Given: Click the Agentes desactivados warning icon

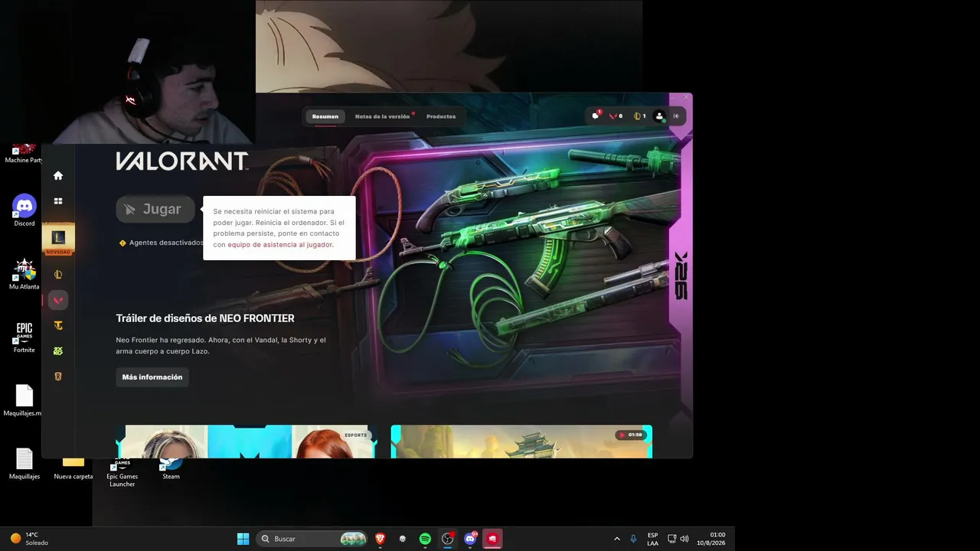Looking at the screenshot, I should tap(122, 243).
